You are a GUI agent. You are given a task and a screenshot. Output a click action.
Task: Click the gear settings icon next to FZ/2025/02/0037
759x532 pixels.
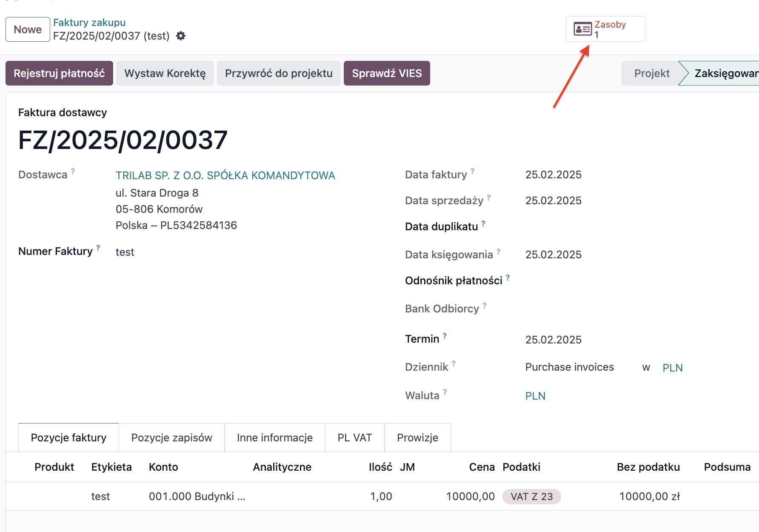point(181,36)
